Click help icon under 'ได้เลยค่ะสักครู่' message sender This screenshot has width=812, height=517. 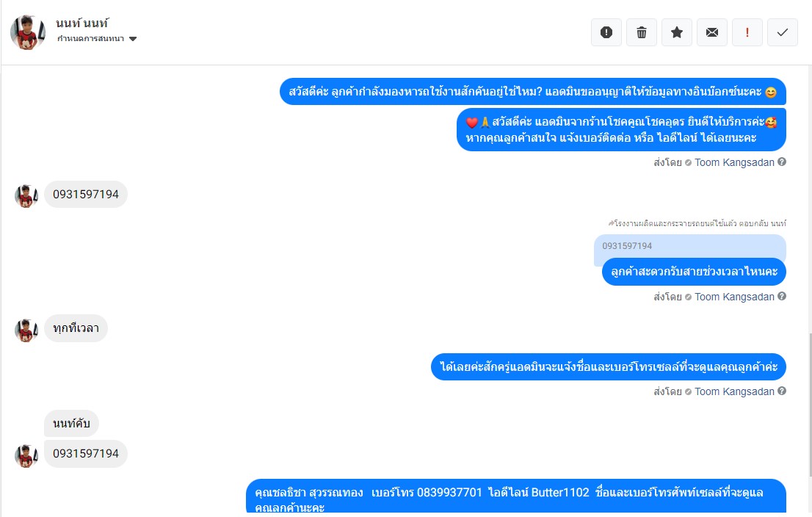tap(782, 391)
